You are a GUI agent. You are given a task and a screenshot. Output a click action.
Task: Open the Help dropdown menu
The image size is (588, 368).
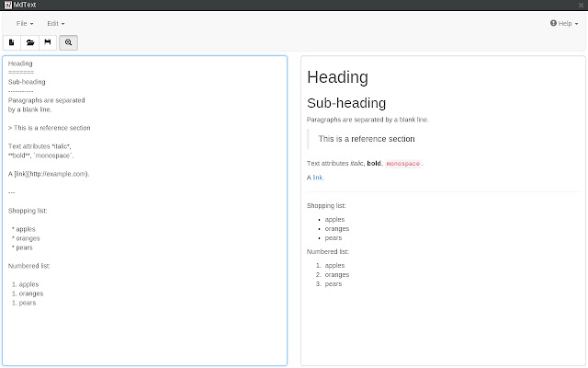[564, 23]
